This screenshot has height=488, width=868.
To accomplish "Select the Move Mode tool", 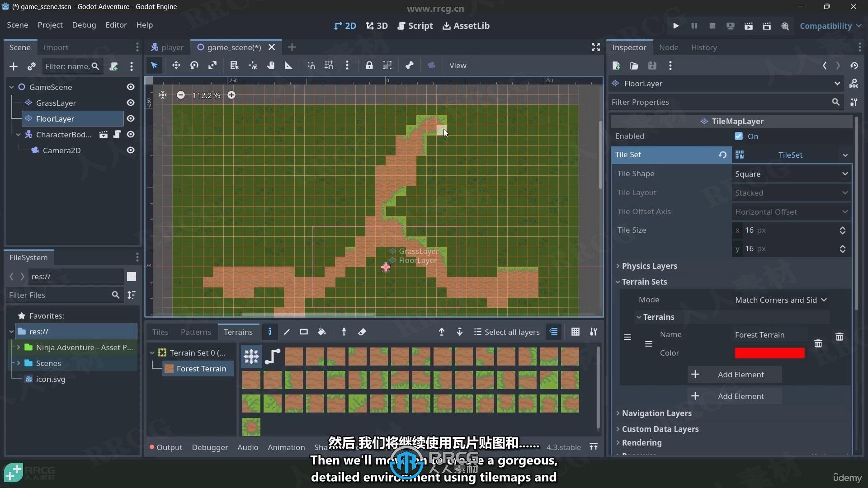I will click(x=176, y=66).
